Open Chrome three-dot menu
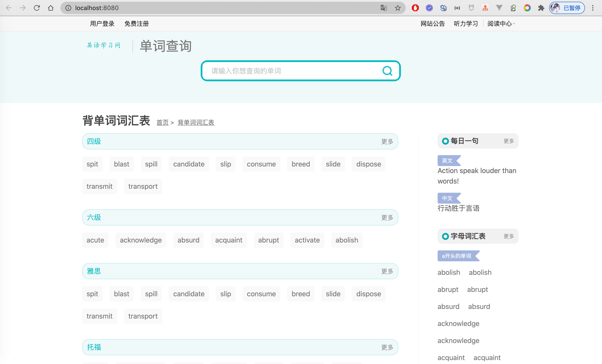This screenshot has height=364, width=602. pos(593,8)
